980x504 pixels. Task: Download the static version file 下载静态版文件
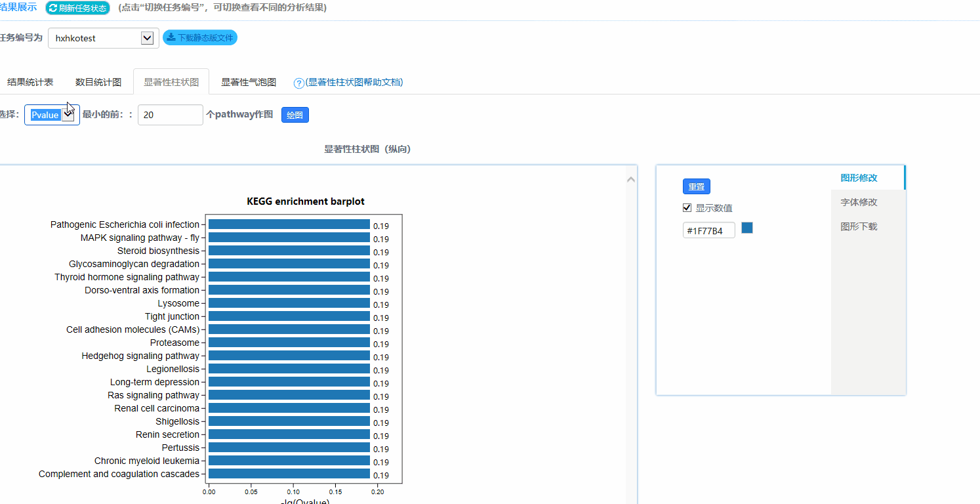point(200,37)
